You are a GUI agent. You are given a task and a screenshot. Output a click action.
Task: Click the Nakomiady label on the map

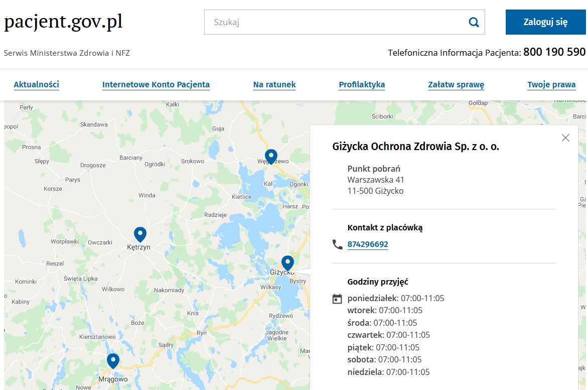click(x=169, y=290)
